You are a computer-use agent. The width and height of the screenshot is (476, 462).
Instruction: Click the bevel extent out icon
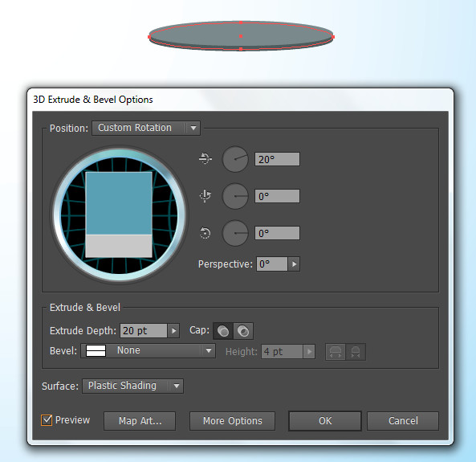pyautogui.click(x=336, y=352)
